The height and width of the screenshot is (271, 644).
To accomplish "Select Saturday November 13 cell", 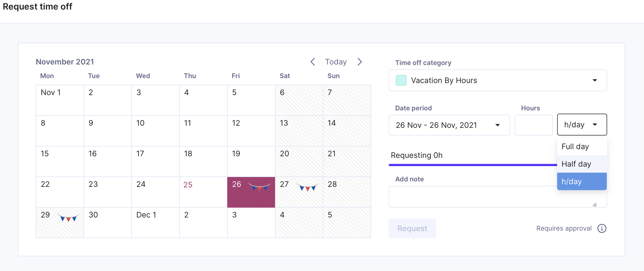I will tap(299, 131).
